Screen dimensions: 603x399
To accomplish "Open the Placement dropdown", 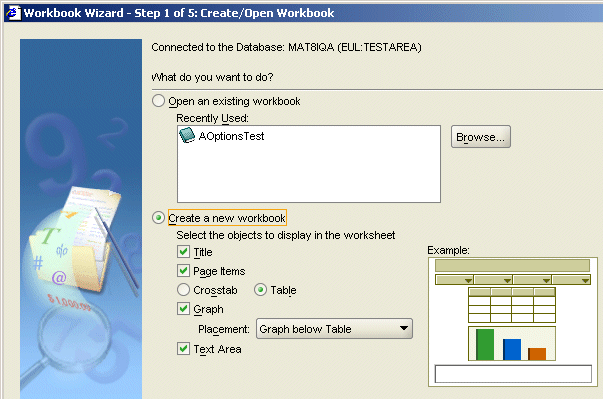I will 334,329.
